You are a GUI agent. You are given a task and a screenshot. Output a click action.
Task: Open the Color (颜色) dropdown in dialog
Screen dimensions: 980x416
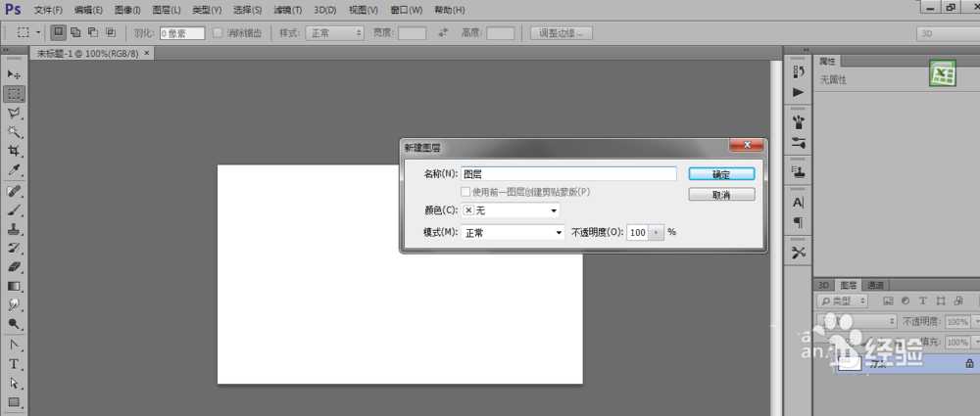(x=510, y=210)
